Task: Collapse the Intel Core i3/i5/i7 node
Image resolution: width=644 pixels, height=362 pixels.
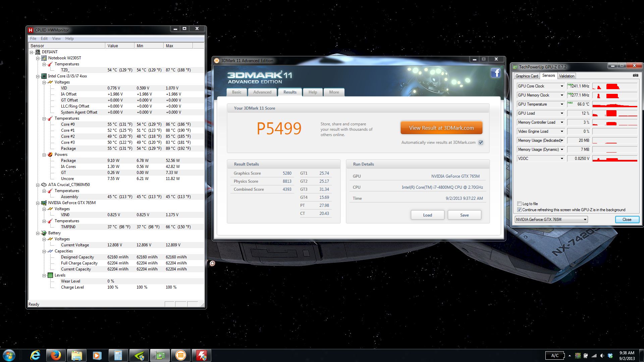Action: [38, 76]
